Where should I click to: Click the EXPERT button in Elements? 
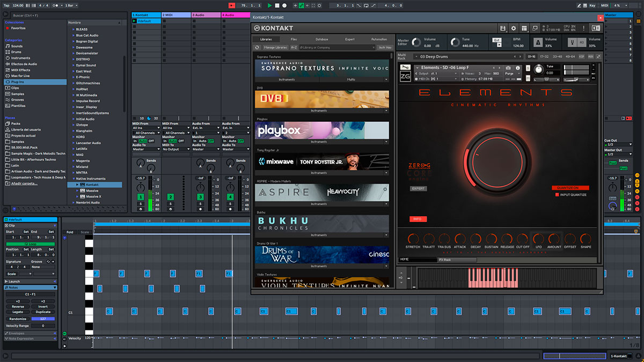coord(418,189)
